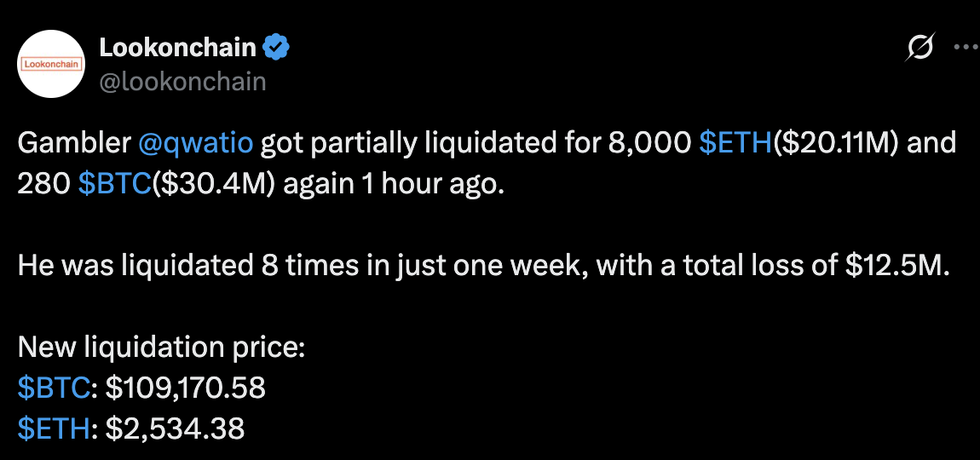Select $ETH cashtag beside $2,534.38
The image size is (980, 460).
point(53,429)
